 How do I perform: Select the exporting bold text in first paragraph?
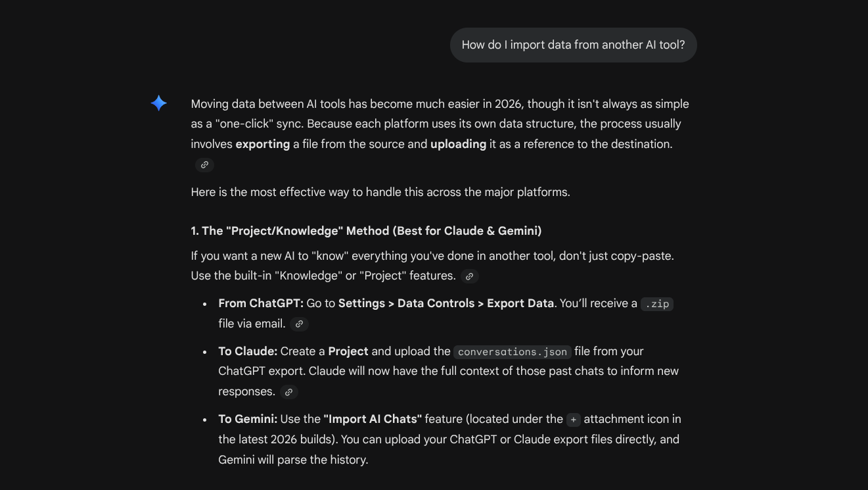263,144
